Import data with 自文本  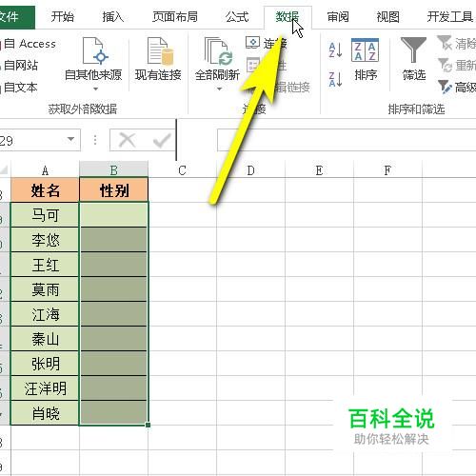(x=20, y=87)
